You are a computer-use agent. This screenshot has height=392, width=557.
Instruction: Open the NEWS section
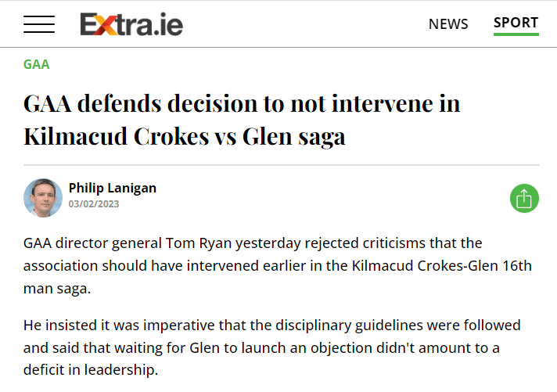coord(448,24)
